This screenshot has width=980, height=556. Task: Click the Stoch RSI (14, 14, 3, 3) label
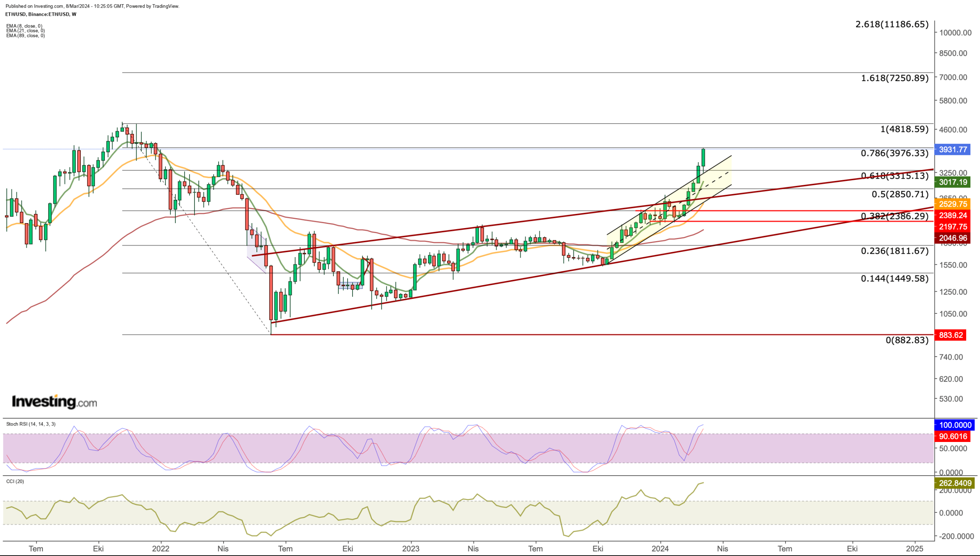(x=31, y=424)
